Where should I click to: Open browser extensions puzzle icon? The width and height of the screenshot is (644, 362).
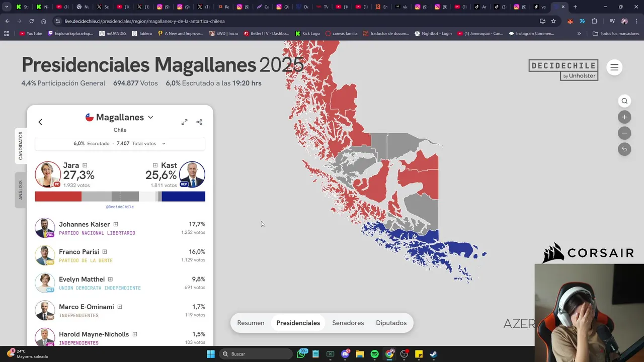[595, 21]
